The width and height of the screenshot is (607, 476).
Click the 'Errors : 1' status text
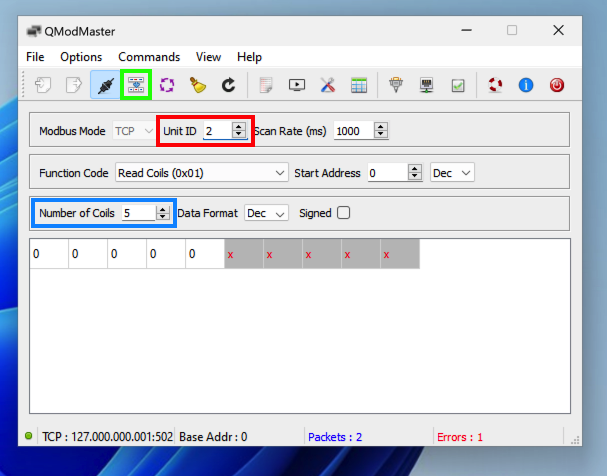click(460, 437)
